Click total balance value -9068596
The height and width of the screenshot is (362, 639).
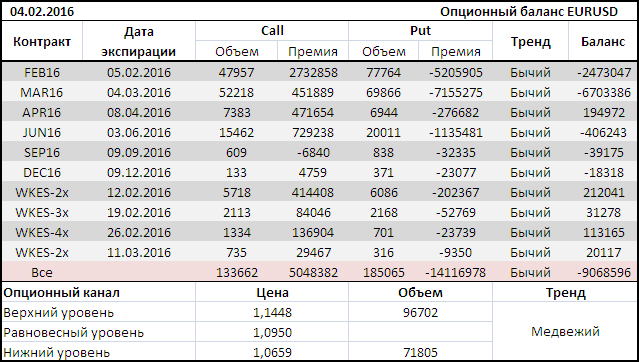(x=604, y=272)
